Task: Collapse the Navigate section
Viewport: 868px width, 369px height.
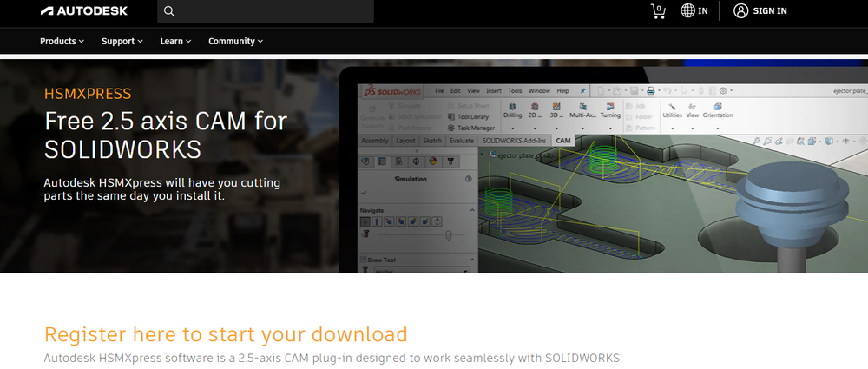Action: pos(472,210)
